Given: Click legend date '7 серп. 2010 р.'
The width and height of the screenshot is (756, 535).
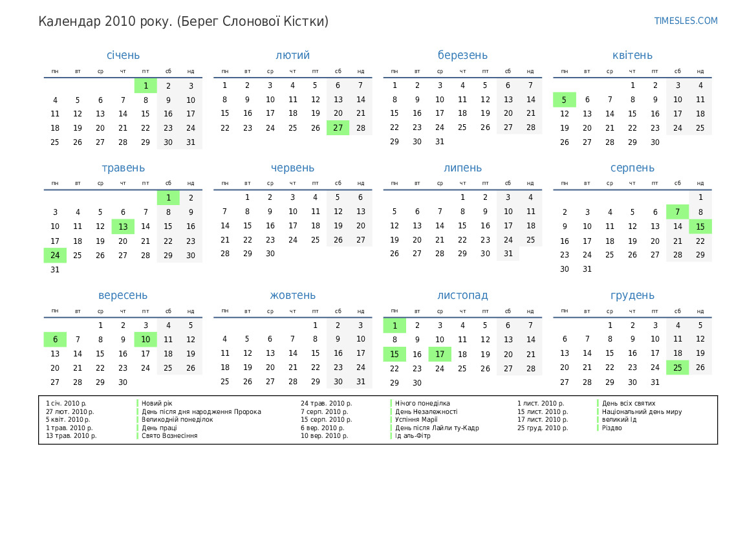Looking at the screenshot, I should (325, 411).
